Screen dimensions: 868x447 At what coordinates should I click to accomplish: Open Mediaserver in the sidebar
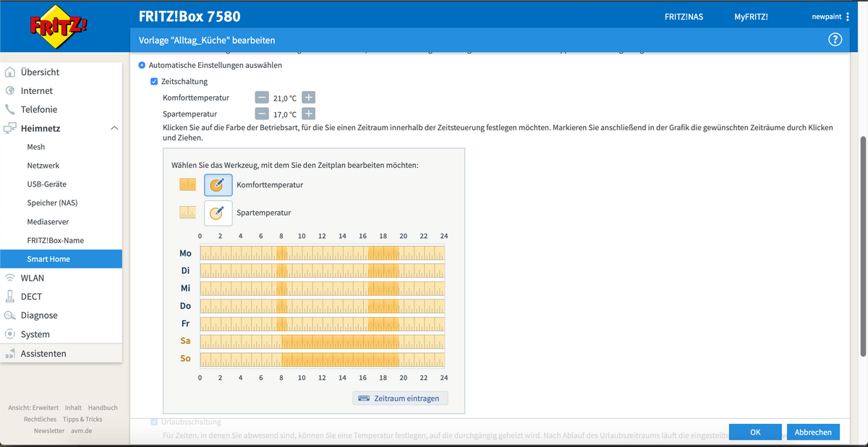click(x=48, y=222)
